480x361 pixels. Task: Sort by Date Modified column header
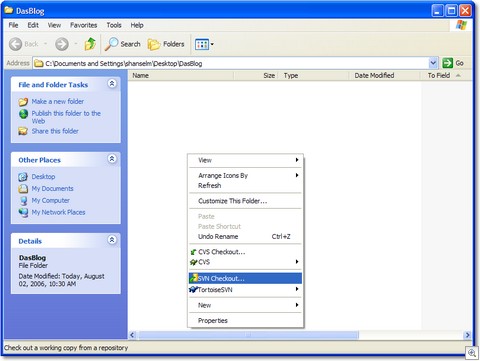pos(385,76)
